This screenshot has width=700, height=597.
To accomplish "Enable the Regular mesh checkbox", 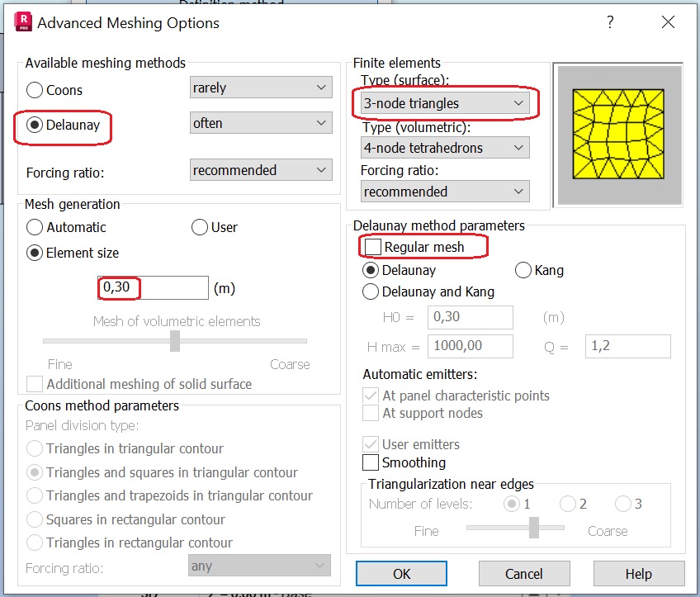I will [x=373, y=247].
